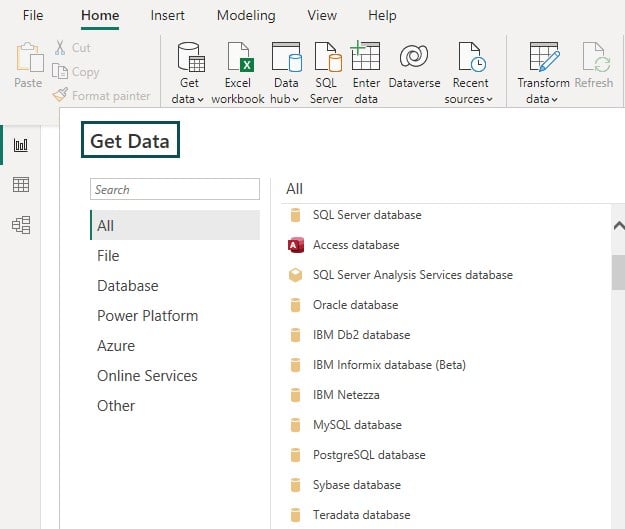Switch to Model view in sidebar

[x=21, y=225]
